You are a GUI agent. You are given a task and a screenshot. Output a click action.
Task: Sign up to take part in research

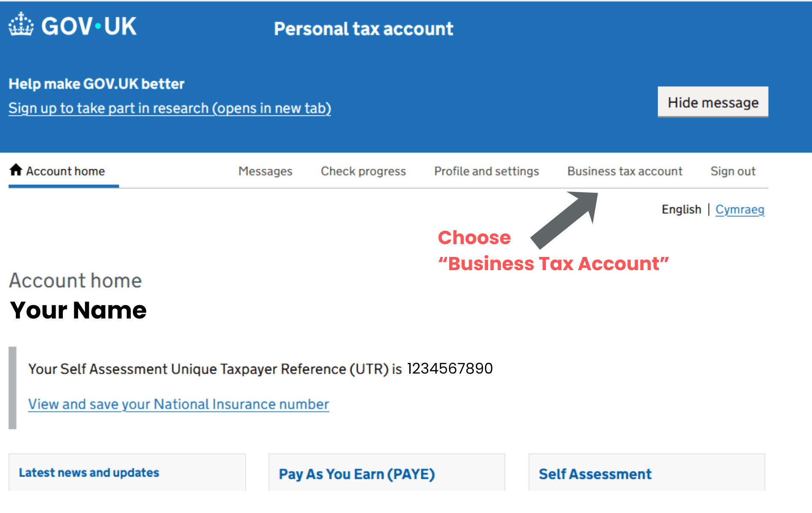click(x=170, y=108)
